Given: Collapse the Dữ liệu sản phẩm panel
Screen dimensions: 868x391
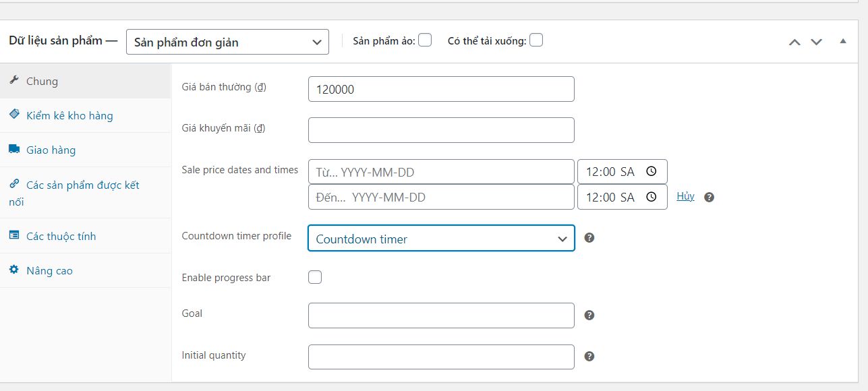Looking at the screenshot, I should [x=842, y=41].
